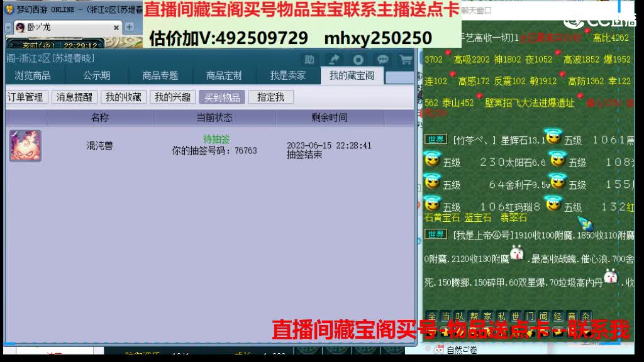Toggle the 队 team channel filter
Viewport: 644px width, 362px height.
tap(460, 316)
